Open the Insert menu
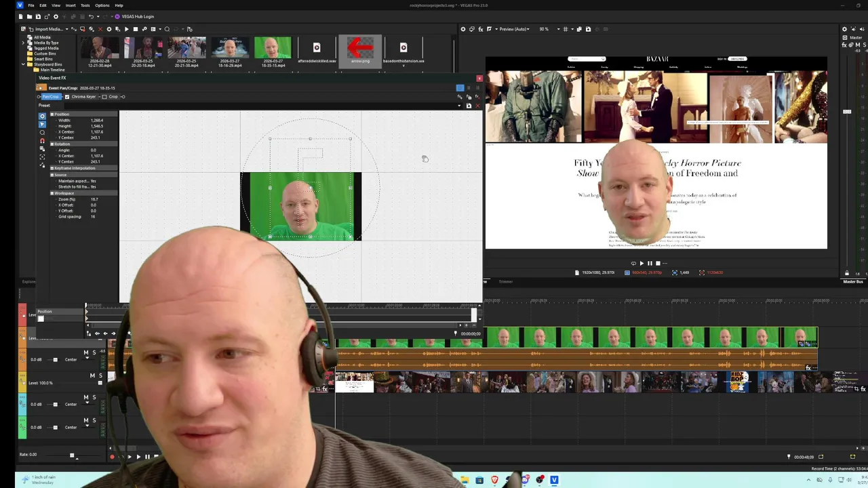 click(x=71, y=5)
